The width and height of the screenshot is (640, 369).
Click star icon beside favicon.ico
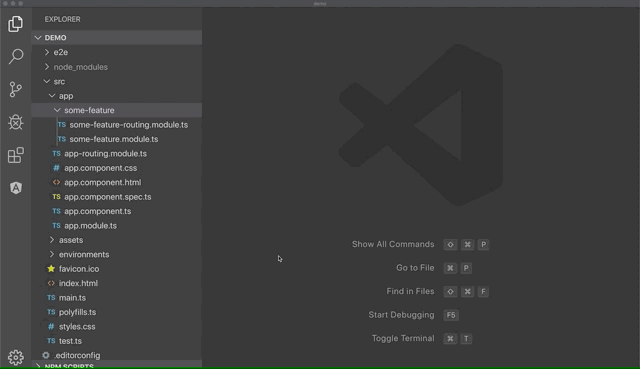(51, 269)
